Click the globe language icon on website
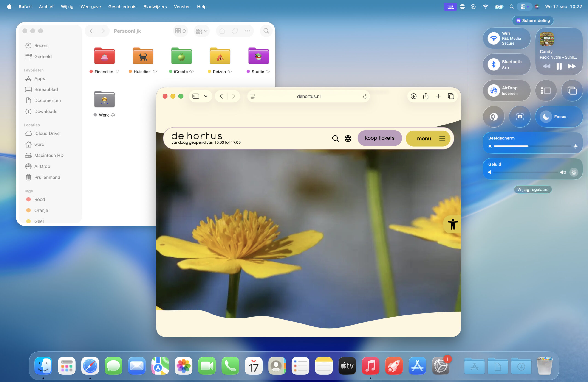 pos(348,138)
